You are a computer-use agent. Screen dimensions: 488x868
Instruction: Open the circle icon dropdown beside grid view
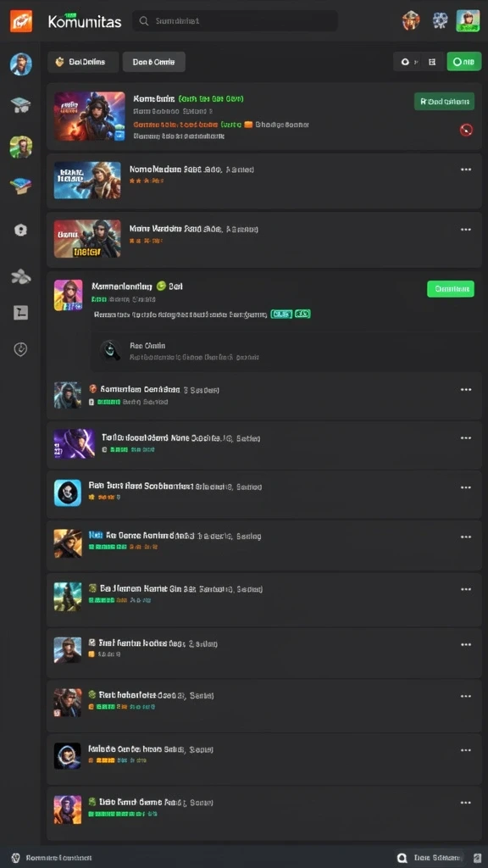tap(409, 62)
